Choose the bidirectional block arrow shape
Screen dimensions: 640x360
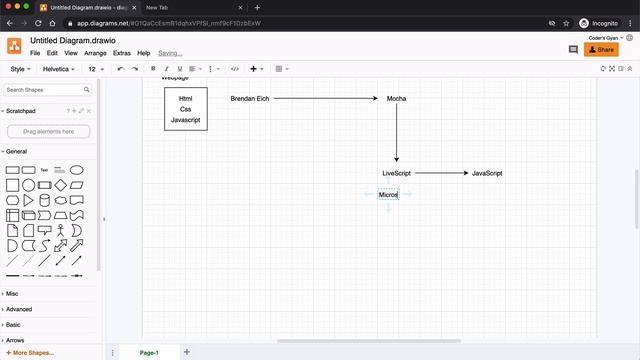(60, 246)
